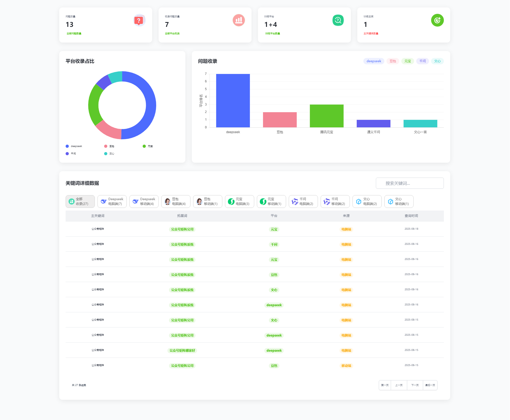This screenshot has width=510, height=420.
Task: Toggle 文心 legend item under the donut chart
Action: [109, 154]
